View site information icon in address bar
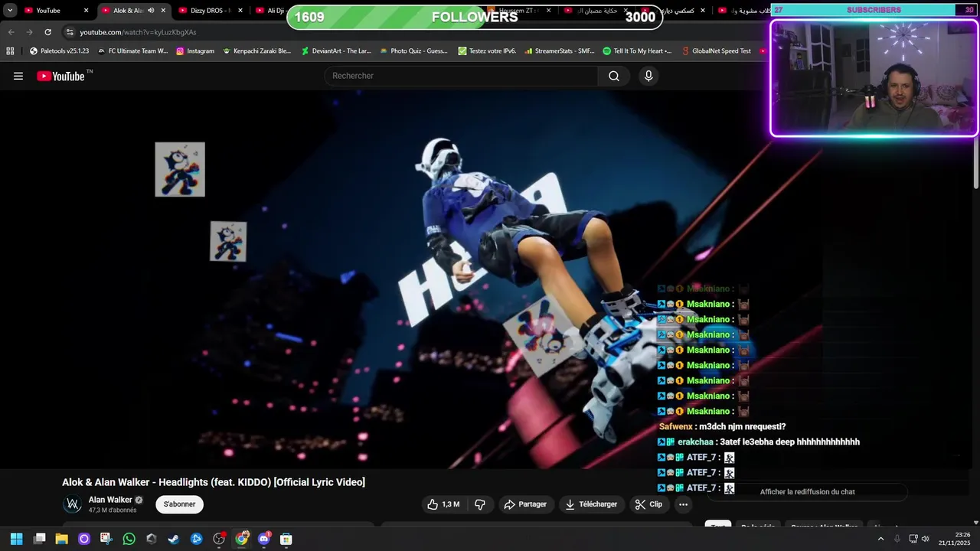Screen dimensions: 980x551 [x=70, y=32]
